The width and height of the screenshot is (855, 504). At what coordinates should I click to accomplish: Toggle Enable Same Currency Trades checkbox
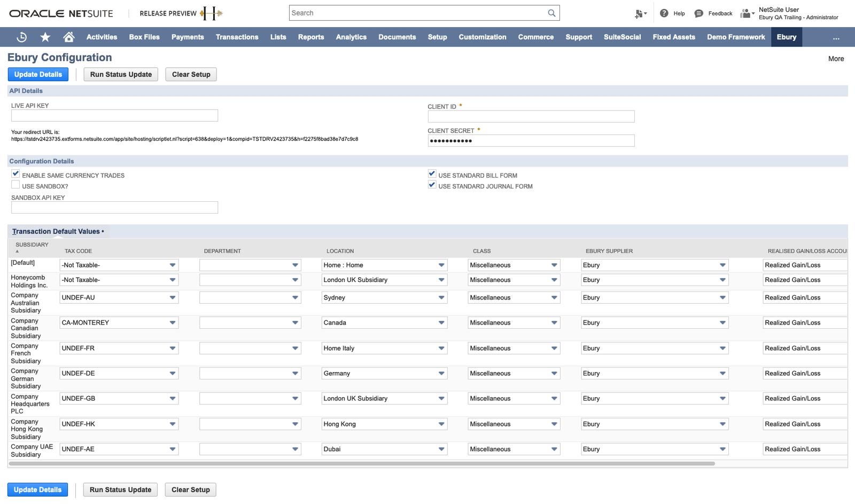15,174
